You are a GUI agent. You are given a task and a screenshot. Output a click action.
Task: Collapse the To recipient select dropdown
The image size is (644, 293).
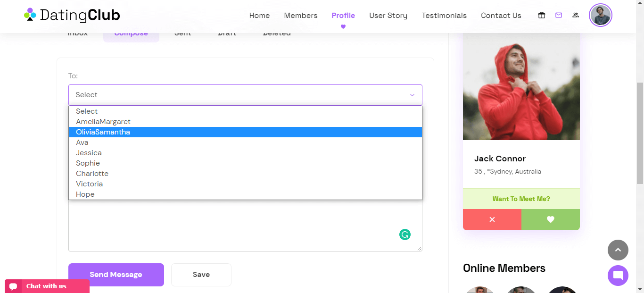[245, 95]
